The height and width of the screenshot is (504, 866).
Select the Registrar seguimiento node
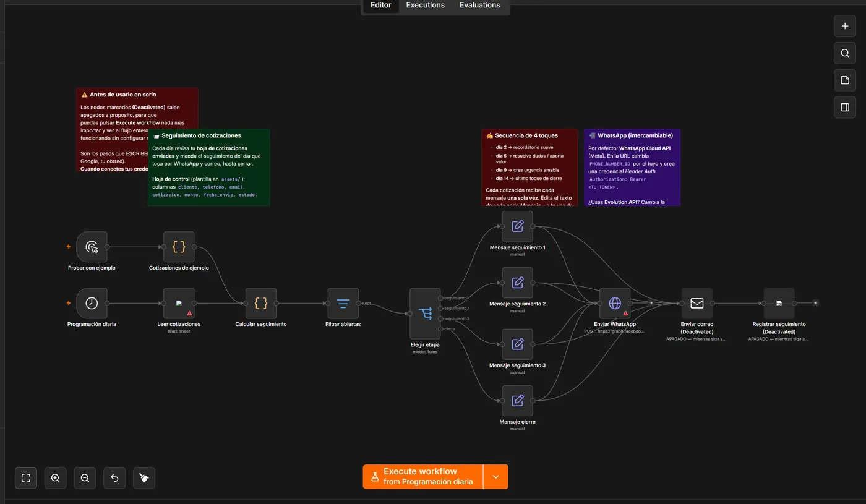pyautogui.click(x=779, y=303)
